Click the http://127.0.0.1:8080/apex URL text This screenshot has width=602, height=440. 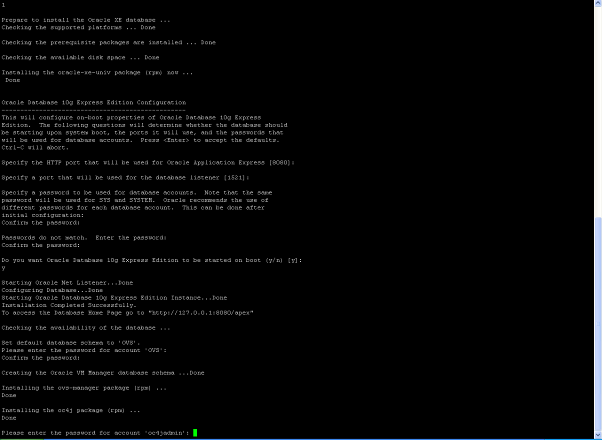point(201,313)
